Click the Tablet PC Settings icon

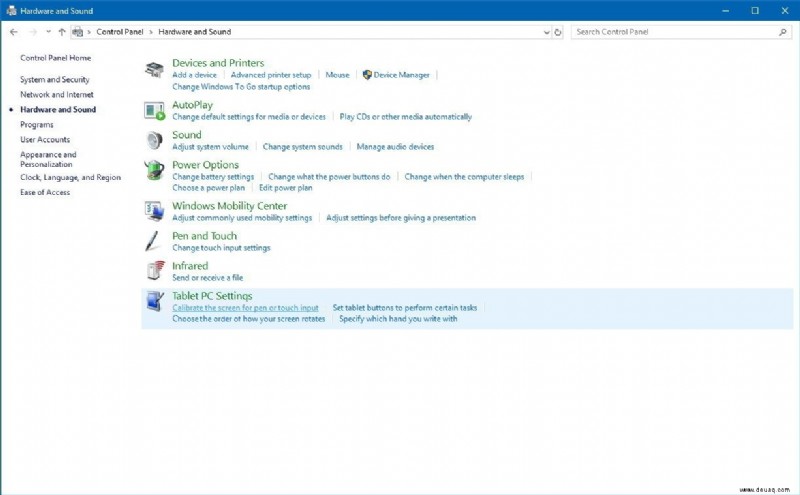tap(155, 301)
